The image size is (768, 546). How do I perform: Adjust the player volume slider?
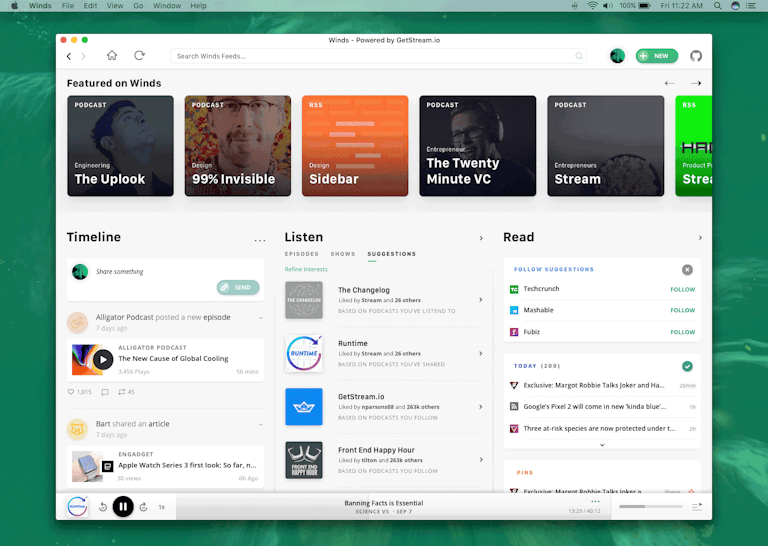pos(650,506)
